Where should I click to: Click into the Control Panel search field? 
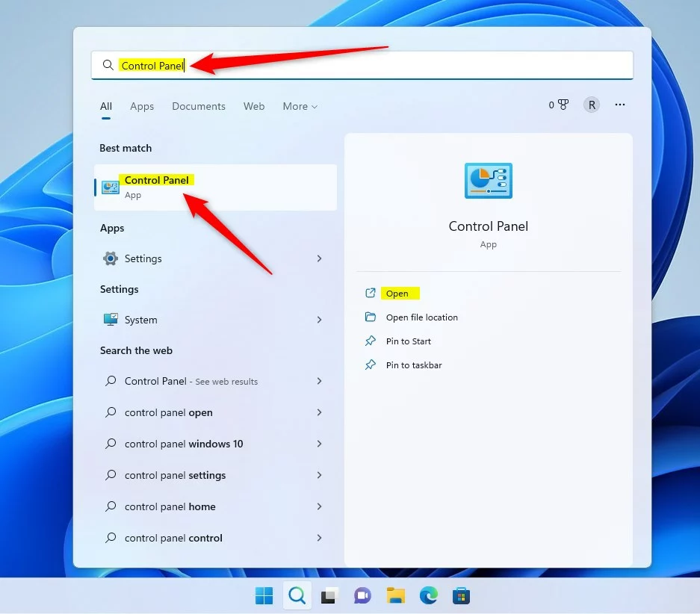pos(362,65)
